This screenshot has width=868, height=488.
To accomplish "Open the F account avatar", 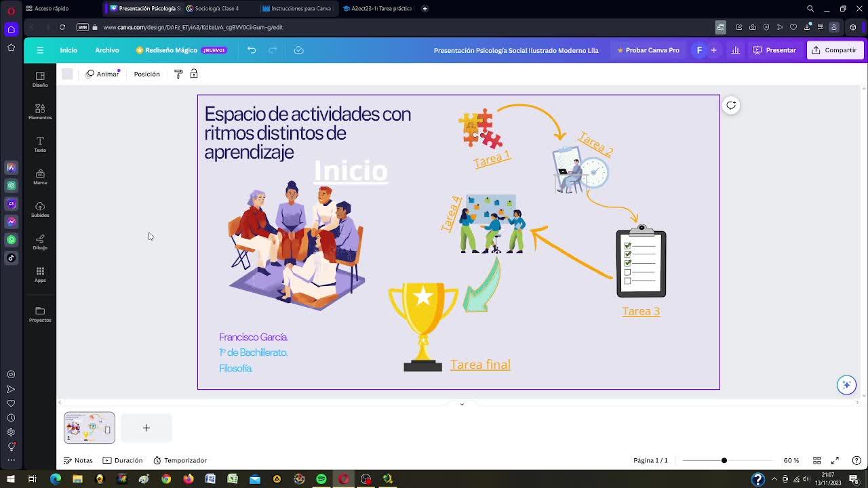I will coord(699,50).
